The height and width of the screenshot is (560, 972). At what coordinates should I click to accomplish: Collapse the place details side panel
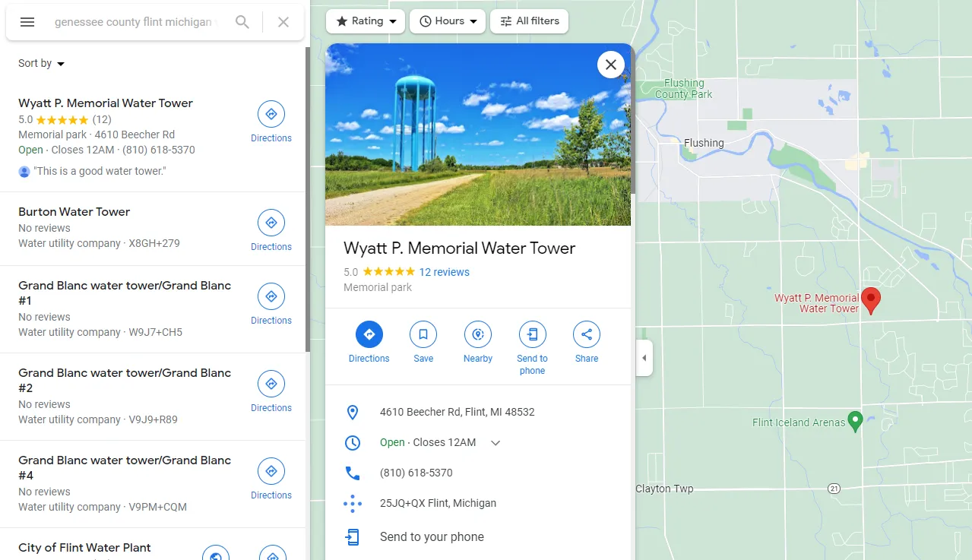pyautogui.click(x=643, y=358)
